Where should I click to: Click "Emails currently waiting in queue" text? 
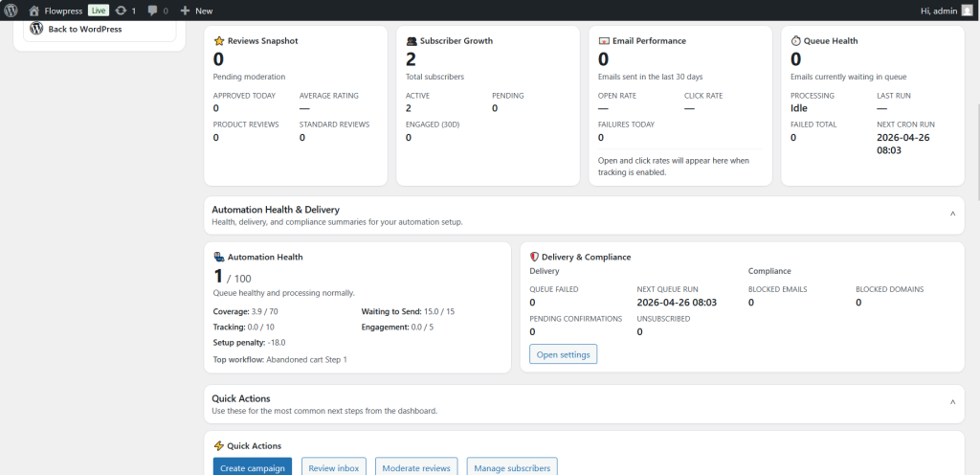coord(849,77)
